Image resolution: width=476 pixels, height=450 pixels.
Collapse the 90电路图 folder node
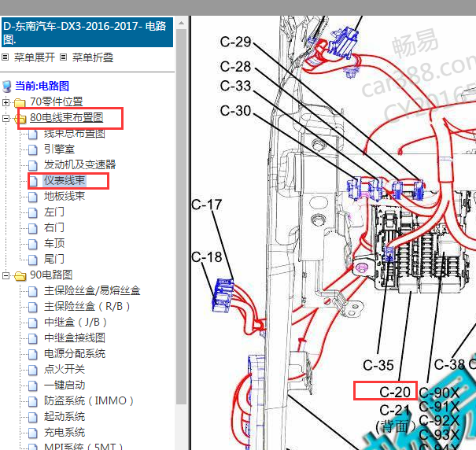pos(6,275)
